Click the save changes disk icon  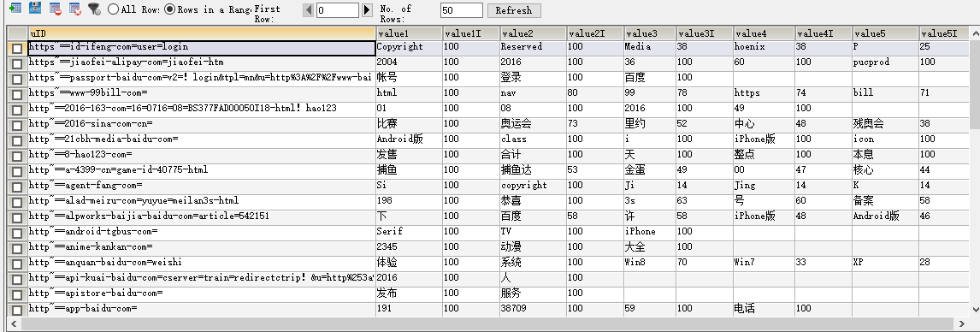tap(36, 9)
